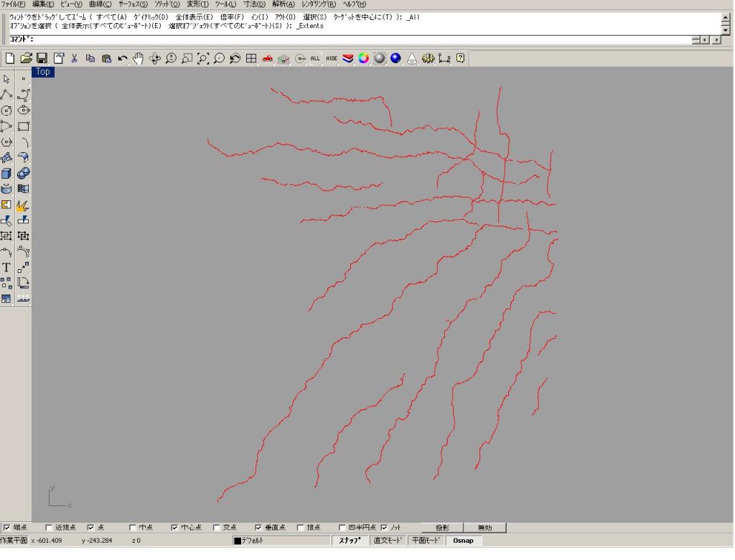735x560 pixels.
Task: Select the Text T tool
Action: coord(6,267)
